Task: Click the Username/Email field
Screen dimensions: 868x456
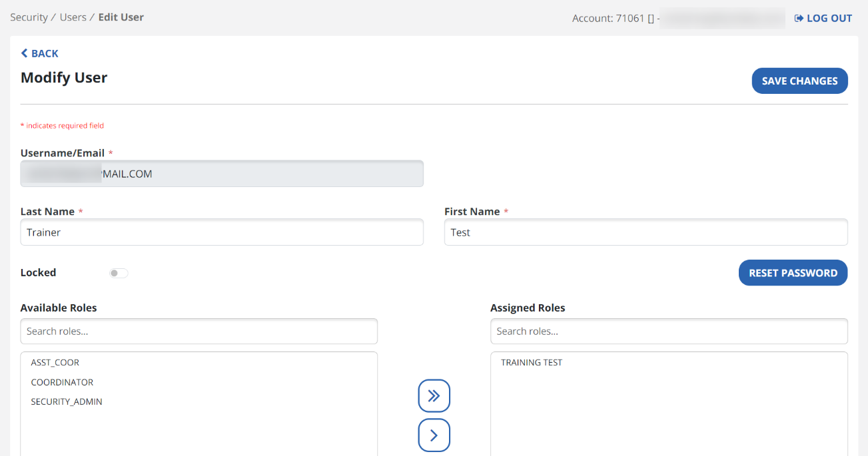Action: point(221,174)
